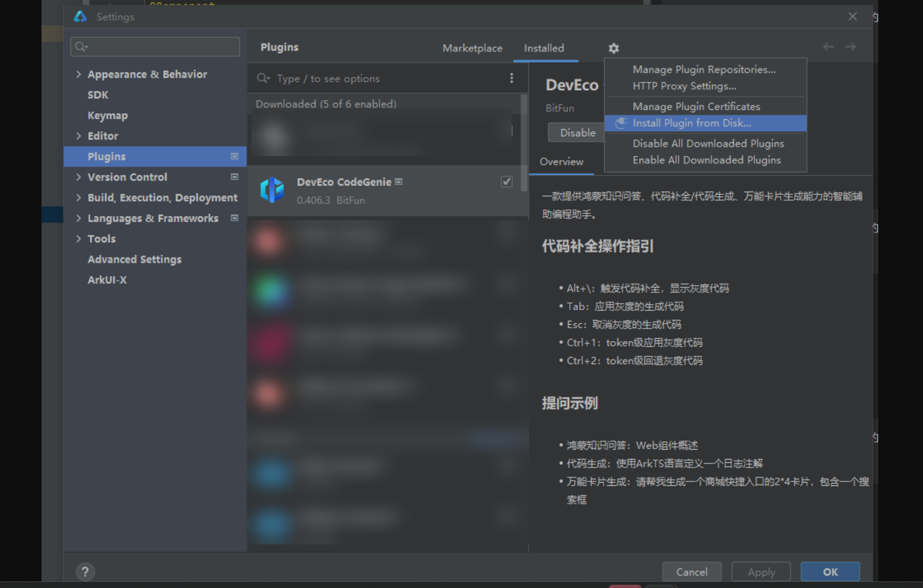
Task: Click the forward navigation arrow
Action: (851, 47)
